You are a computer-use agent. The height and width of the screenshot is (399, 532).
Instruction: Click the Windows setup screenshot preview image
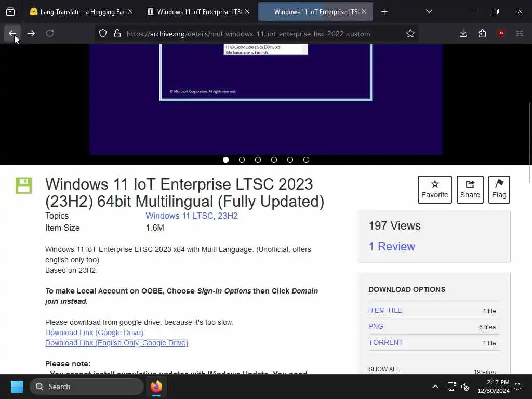(265, 98)
